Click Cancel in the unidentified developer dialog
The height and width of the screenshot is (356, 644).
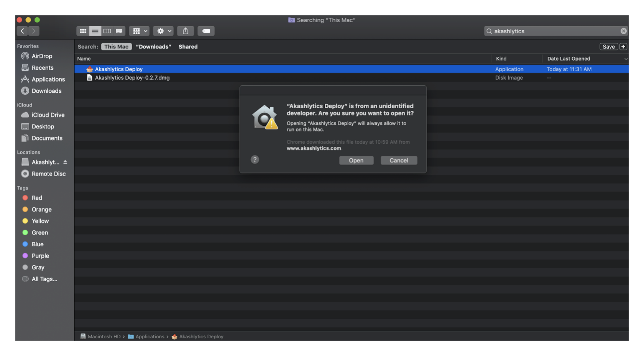399,161
